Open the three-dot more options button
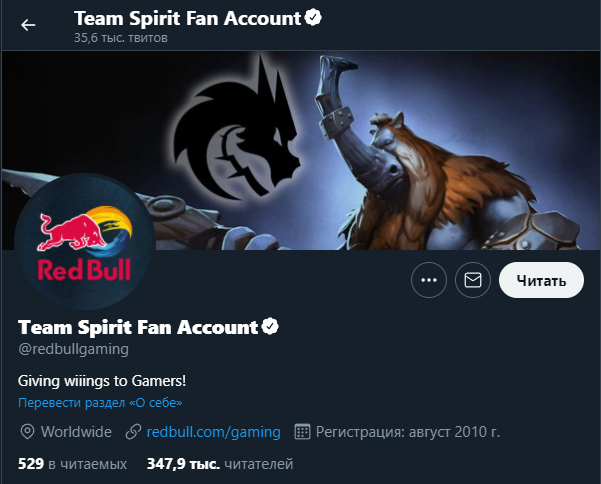Screen dimensions: 601x484 [x=429, y=281]
